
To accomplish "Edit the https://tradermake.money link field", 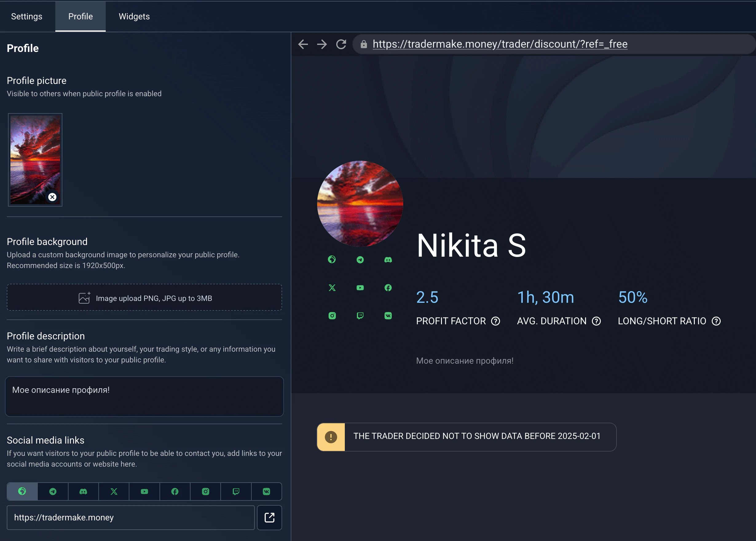I will 131,517.
